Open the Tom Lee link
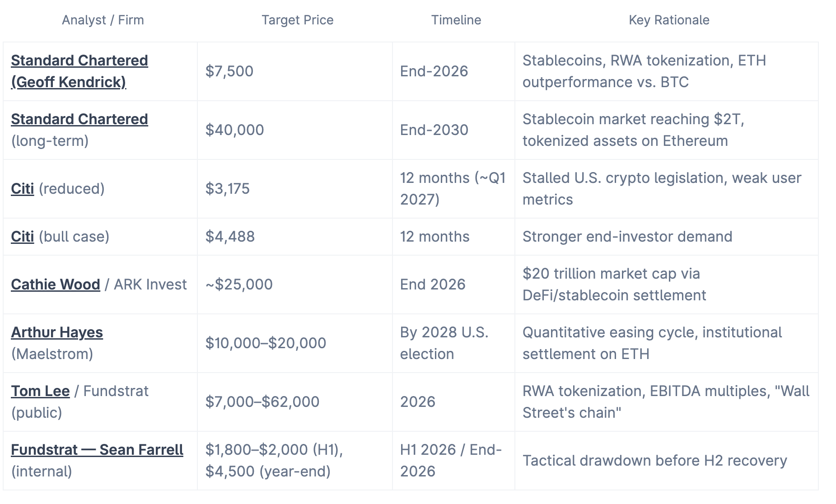Viewport: 836px width, 504px height. 40,391
